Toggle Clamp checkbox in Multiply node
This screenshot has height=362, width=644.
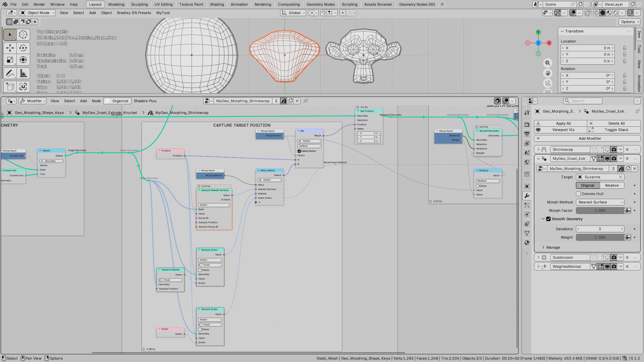(x=477, y=186)
